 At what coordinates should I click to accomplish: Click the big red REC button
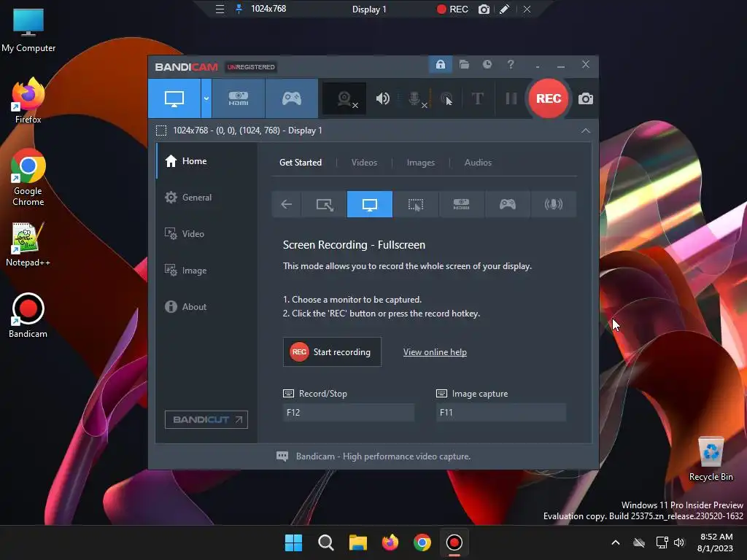[x=549, y=98]
